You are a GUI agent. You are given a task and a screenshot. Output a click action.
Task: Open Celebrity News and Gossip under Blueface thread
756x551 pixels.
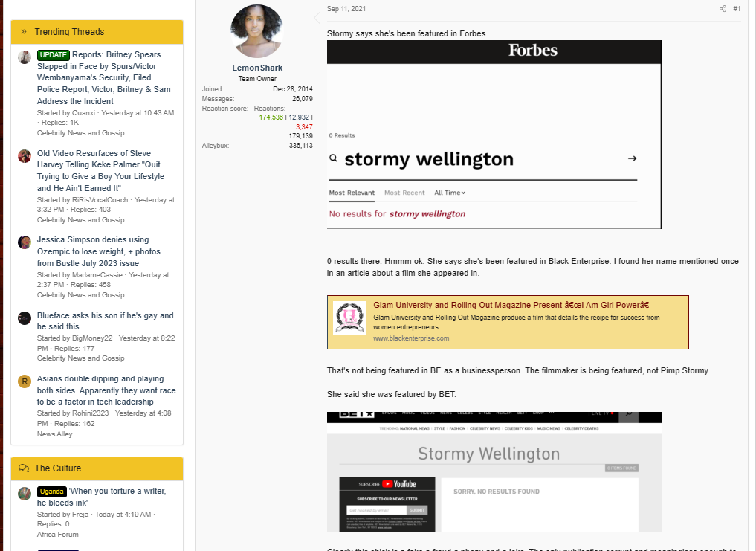coord(80,358)
